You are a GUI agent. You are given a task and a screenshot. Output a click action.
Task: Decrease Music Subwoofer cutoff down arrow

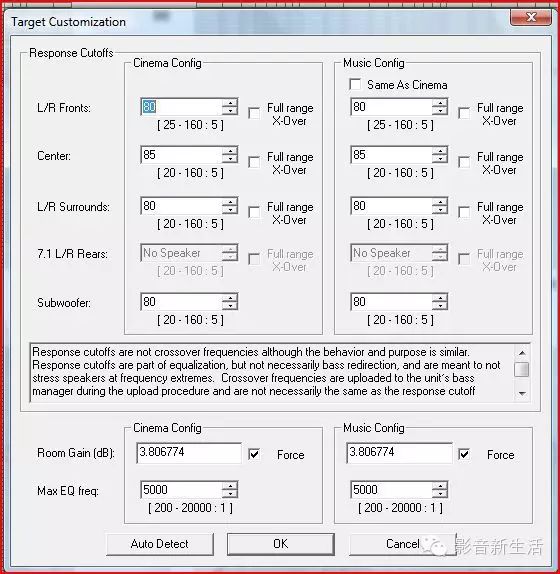440,306
